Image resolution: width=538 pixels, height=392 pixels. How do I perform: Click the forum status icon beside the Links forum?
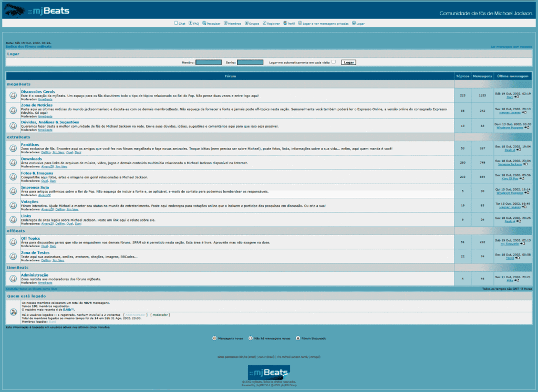pyautogui.click(x=13, y=220)
